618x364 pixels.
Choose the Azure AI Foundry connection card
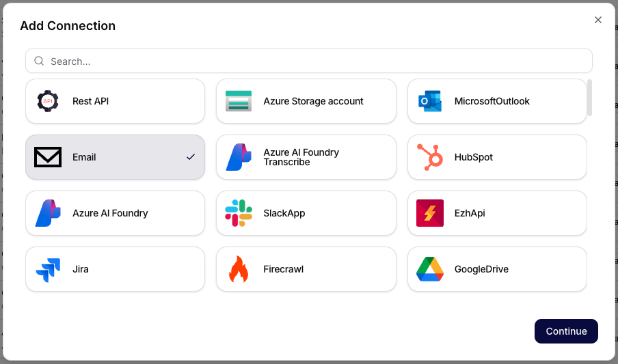[115, 213]
